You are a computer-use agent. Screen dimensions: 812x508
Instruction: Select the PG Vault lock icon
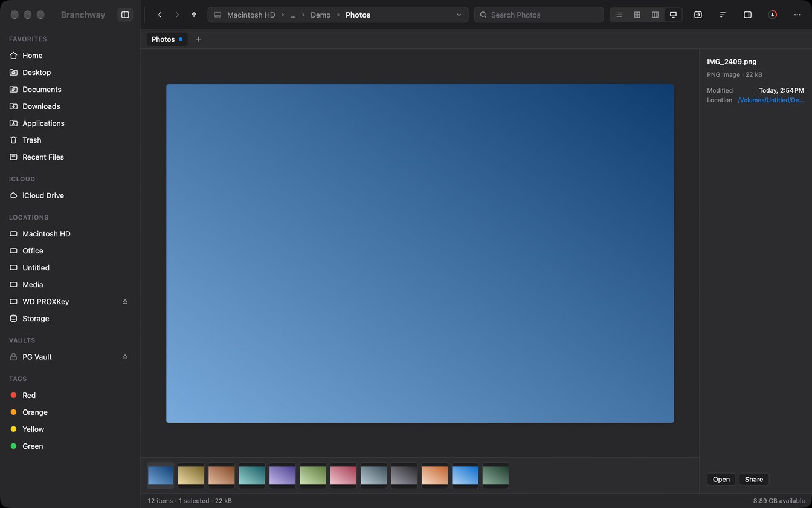click(13, 357)
